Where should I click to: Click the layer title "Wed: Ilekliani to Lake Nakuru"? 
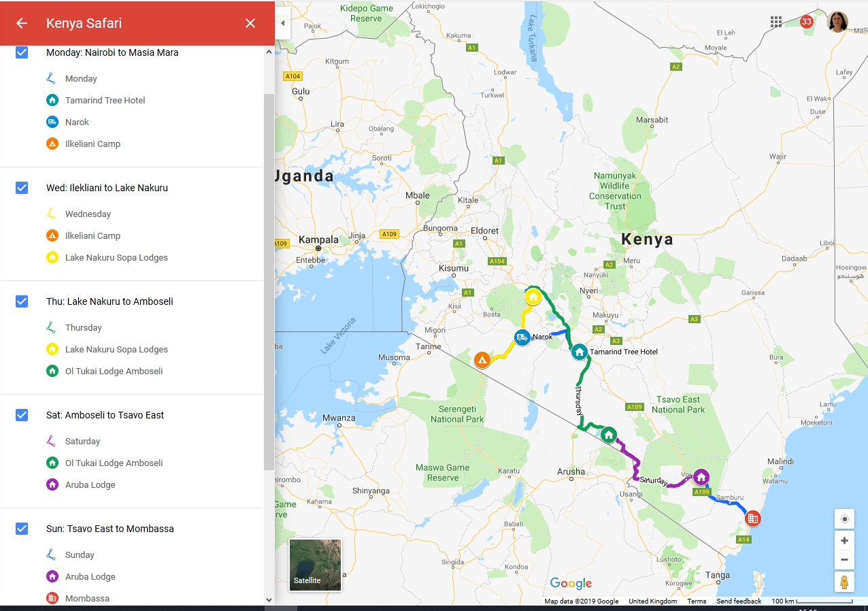click(107, 188)
